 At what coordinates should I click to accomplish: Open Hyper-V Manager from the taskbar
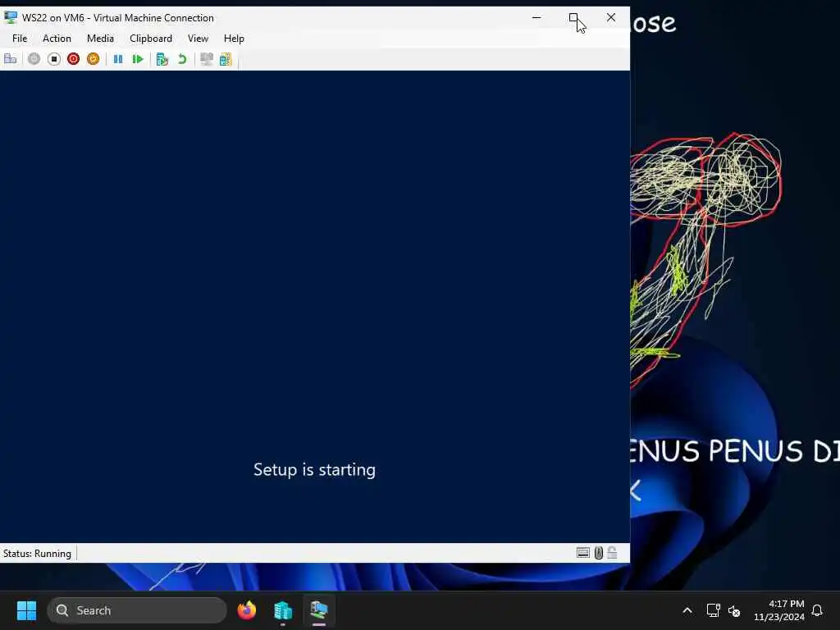tap(283, 610)
